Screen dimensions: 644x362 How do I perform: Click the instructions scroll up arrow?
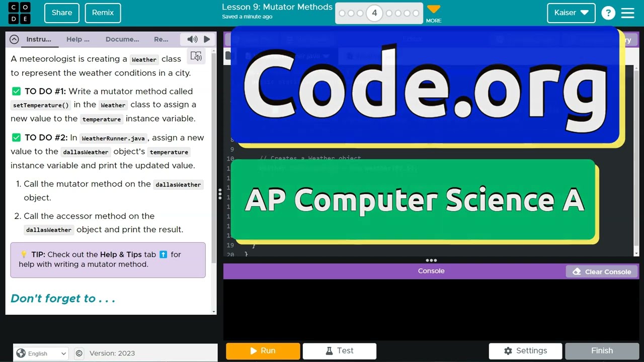click(x=214, y=50)
